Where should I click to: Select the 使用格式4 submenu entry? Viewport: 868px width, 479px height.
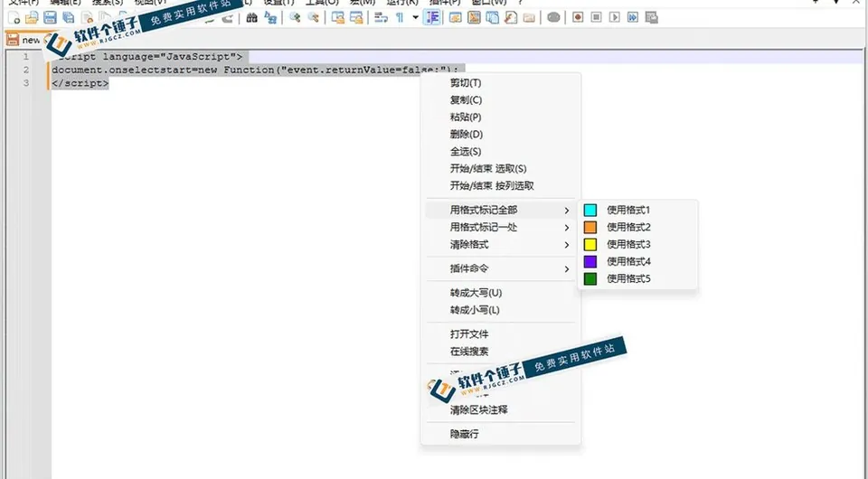pos(637,261)
